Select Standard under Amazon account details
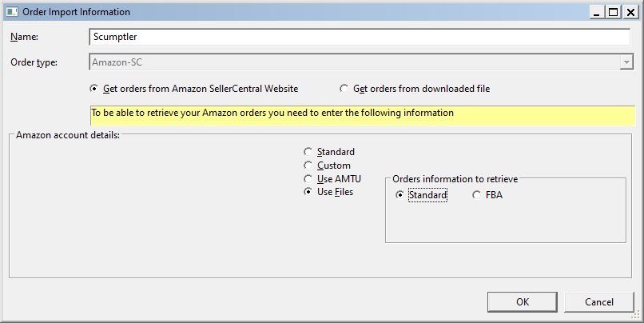Viewport: 644px width, 323px height. [x=329, y=152]
